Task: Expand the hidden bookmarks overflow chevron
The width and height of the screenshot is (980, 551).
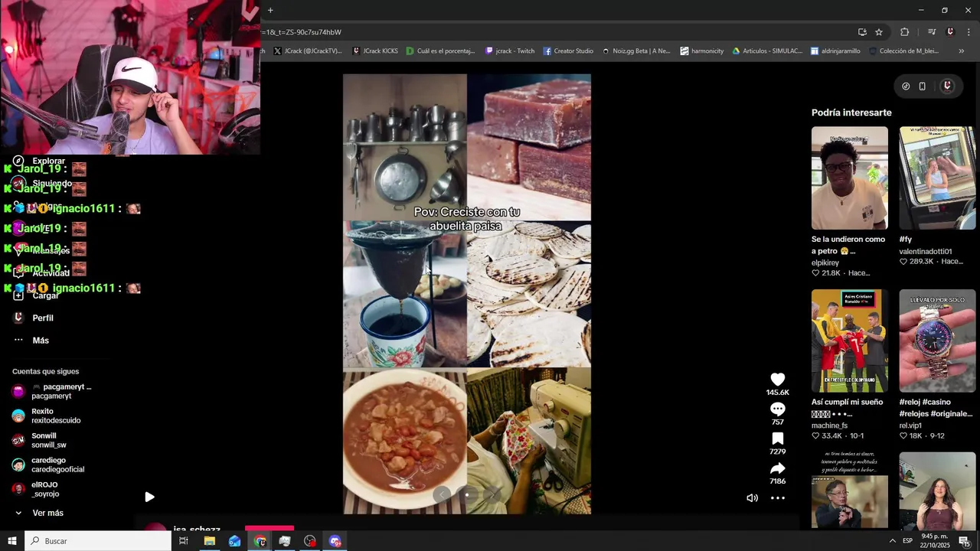Action: pos(961,51)
